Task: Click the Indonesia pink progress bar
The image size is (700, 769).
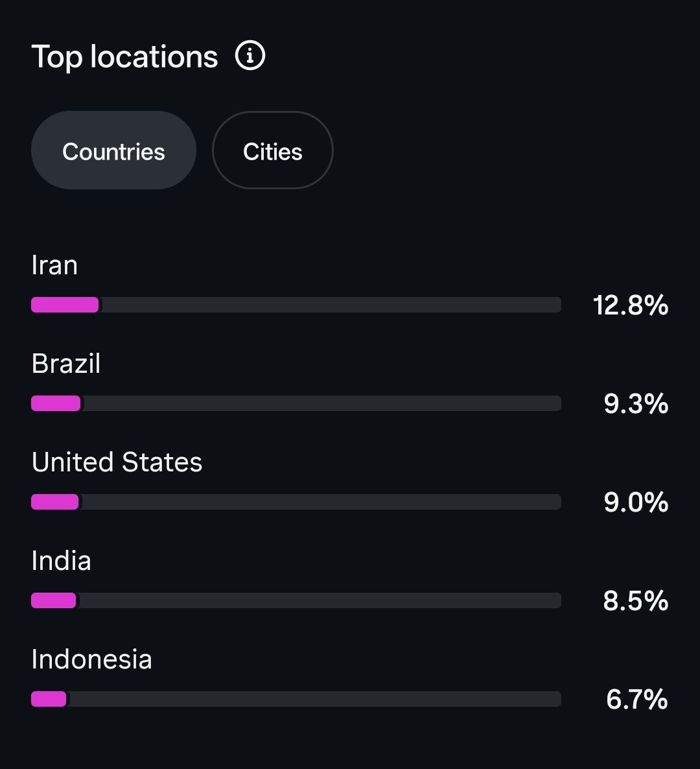Action: coord(49,699)
